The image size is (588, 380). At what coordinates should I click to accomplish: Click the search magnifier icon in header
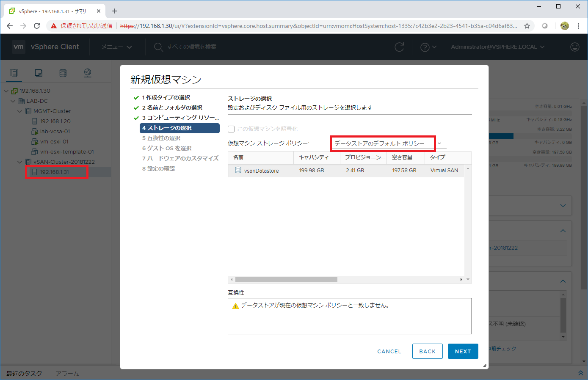[158, 47]
